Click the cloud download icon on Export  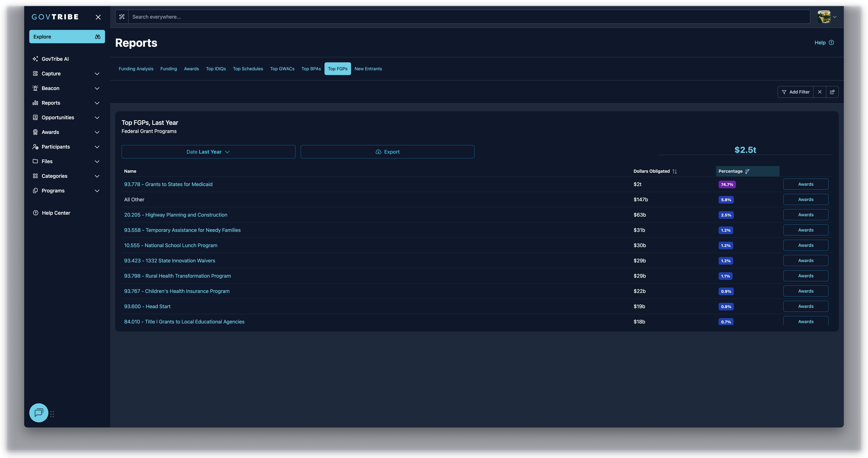coord(378,152)
